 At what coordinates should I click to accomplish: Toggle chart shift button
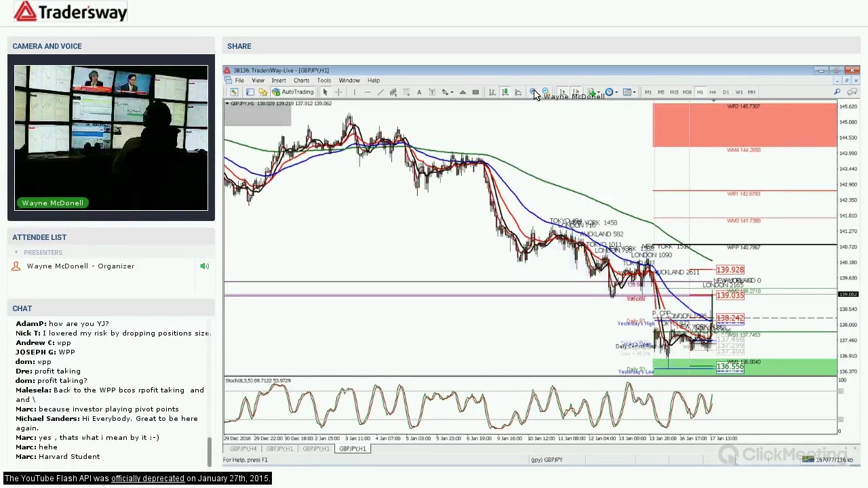pos(576,92)
